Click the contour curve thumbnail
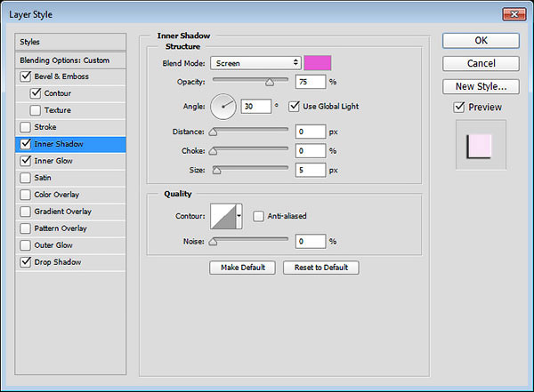This screenshot has width=534, height=392. point(223,216)
